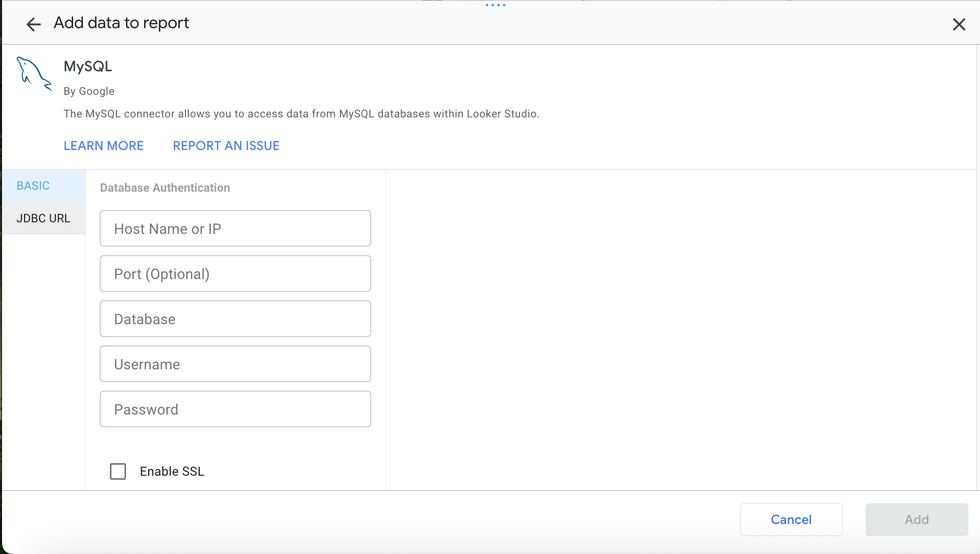
Task: Click the Username input field
Action: [235, 364]
